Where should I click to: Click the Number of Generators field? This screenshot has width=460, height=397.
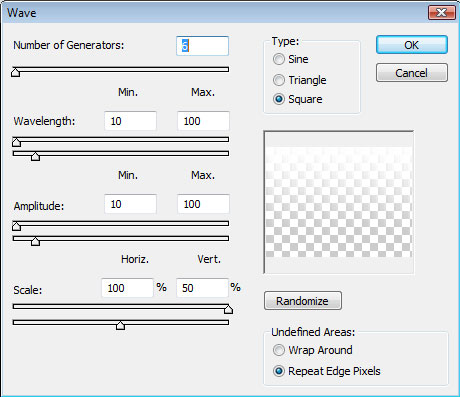pyautogui.click(x=202, y=46)
